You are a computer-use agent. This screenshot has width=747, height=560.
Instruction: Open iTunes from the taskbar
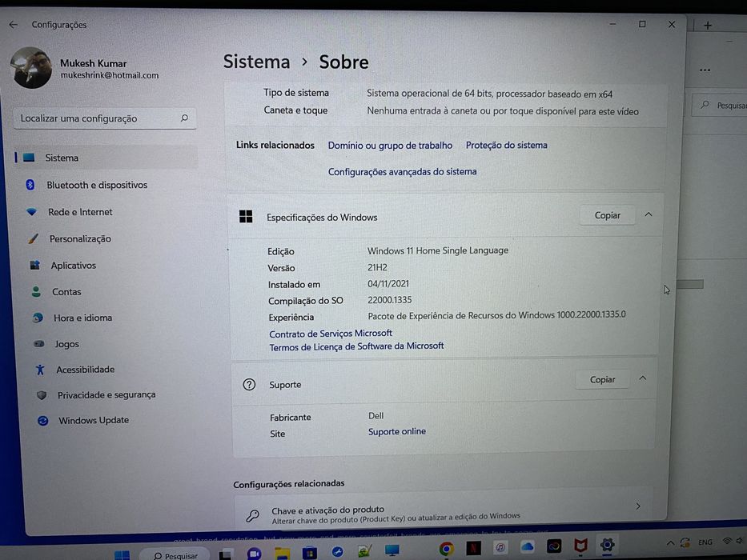[x=500, y=548]
